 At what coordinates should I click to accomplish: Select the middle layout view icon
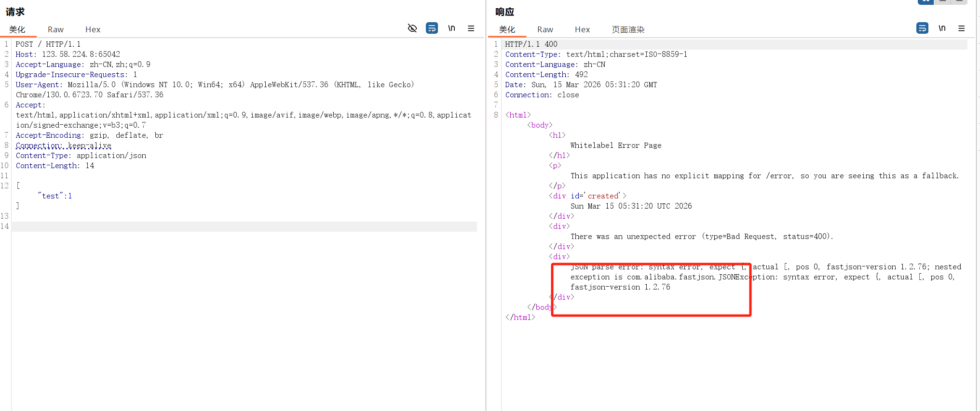[942, 1]
